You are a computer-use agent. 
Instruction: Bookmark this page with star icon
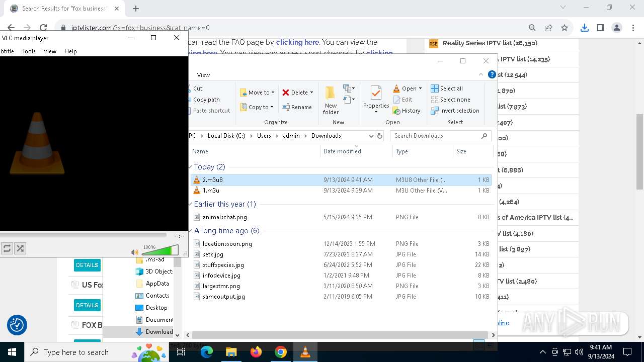click(565, 28)
